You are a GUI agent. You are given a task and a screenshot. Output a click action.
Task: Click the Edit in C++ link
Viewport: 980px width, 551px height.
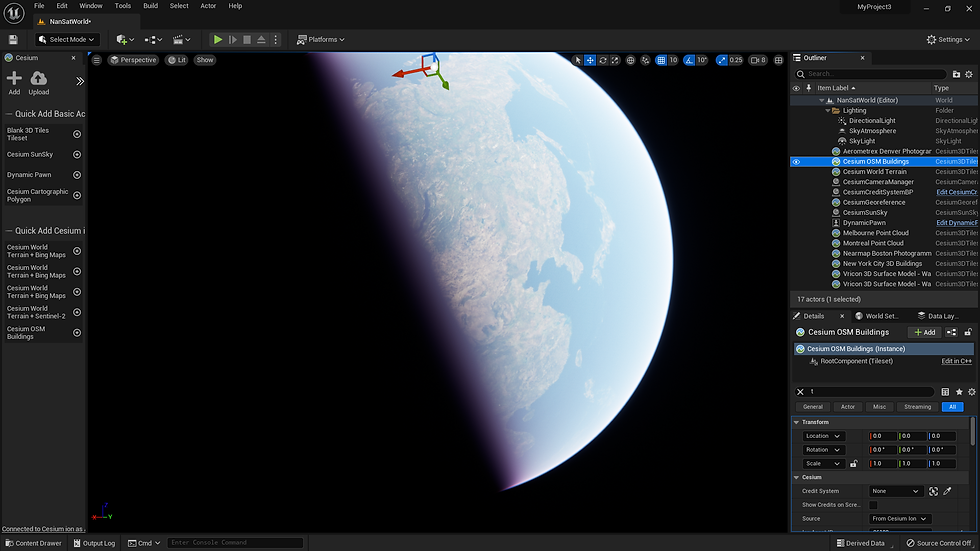coord(957,361)
